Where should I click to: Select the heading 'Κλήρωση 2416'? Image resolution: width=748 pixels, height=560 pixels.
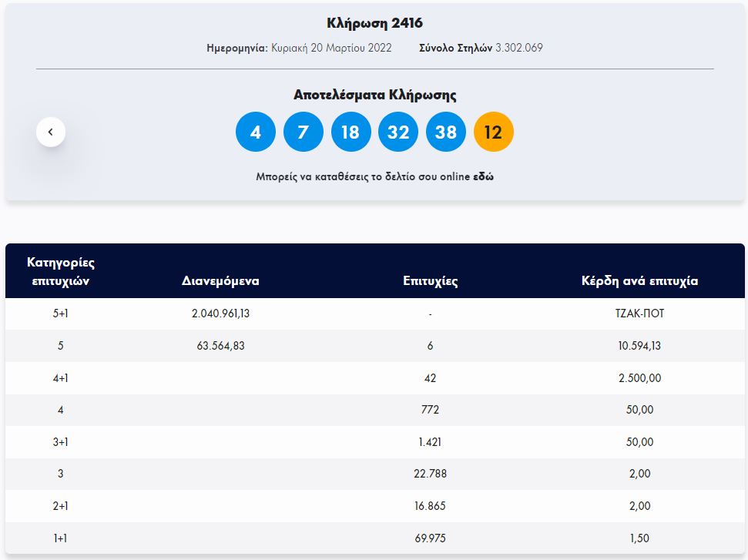coord(374,23)
